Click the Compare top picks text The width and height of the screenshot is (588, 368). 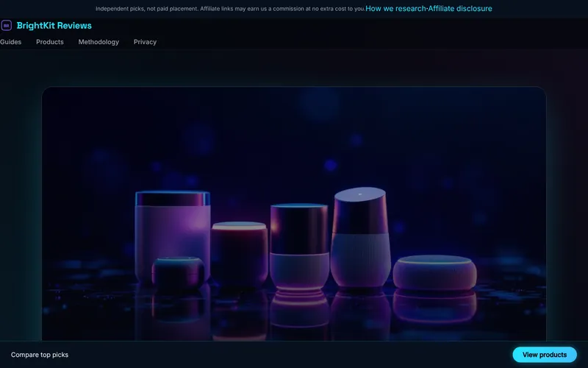point(40,355)
